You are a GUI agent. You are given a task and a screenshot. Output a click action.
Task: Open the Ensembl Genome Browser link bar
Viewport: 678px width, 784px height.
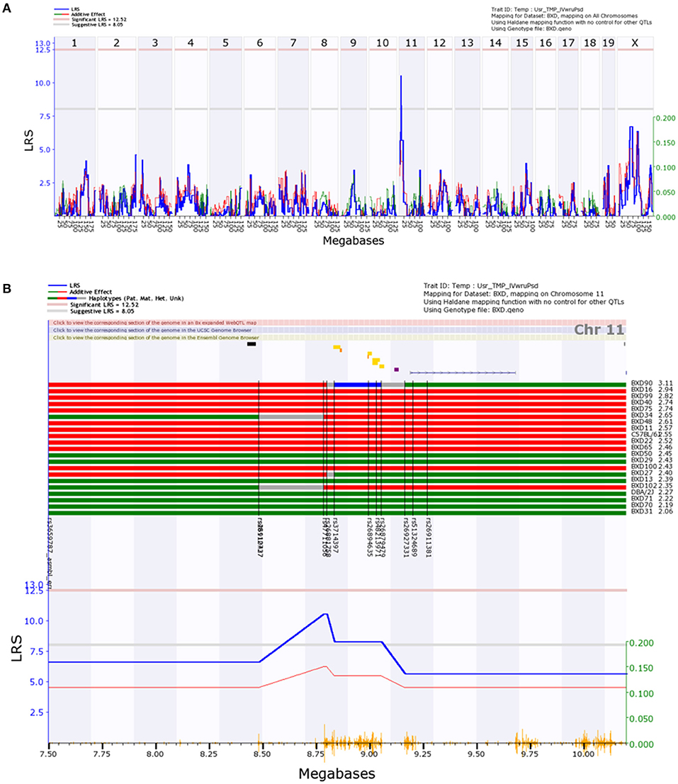(x=337, y=338)
